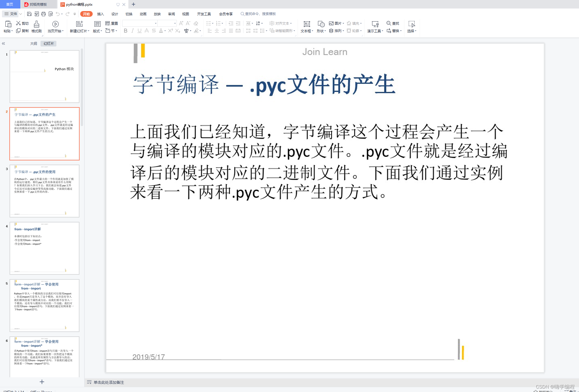The image size is (579, 392).
Task: Click the notes area 单击此处添加备注
Action: click(x=109, y=382)
